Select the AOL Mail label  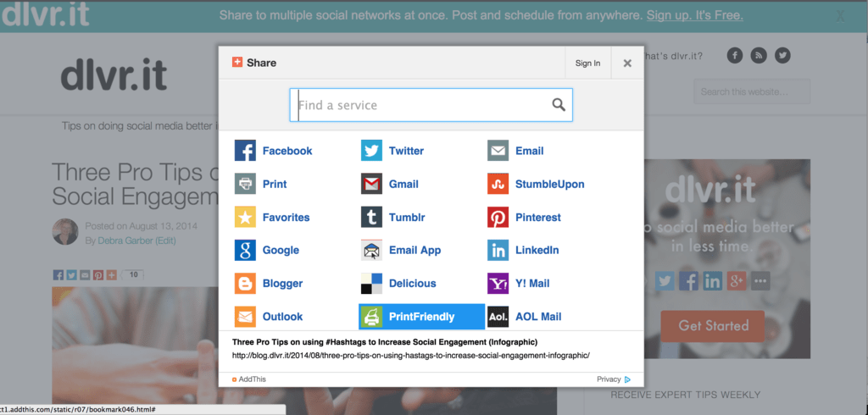pyautogui.click(x=538, y=317)
